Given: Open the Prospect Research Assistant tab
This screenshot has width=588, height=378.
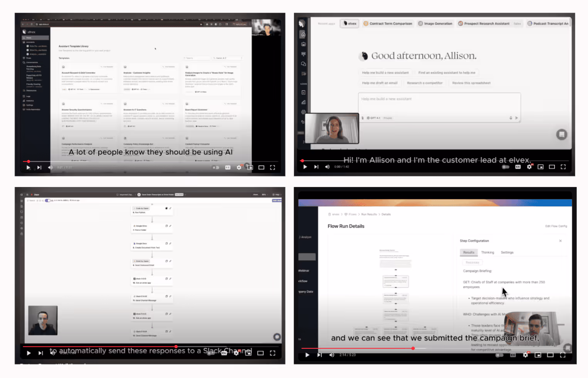Looking at the screenshot, I should point(489,23).
